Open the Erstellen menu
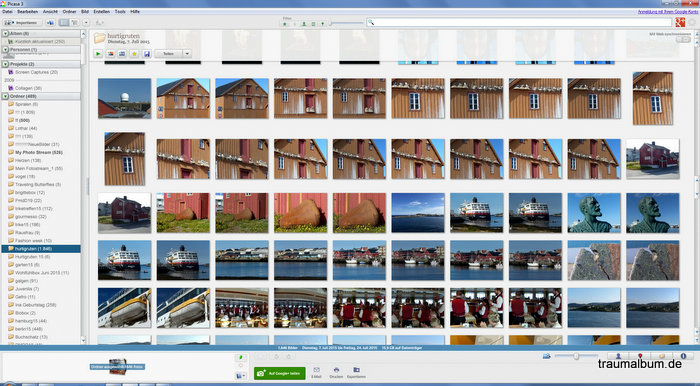Screen dimensions: 700x386 tap(101, 12)
